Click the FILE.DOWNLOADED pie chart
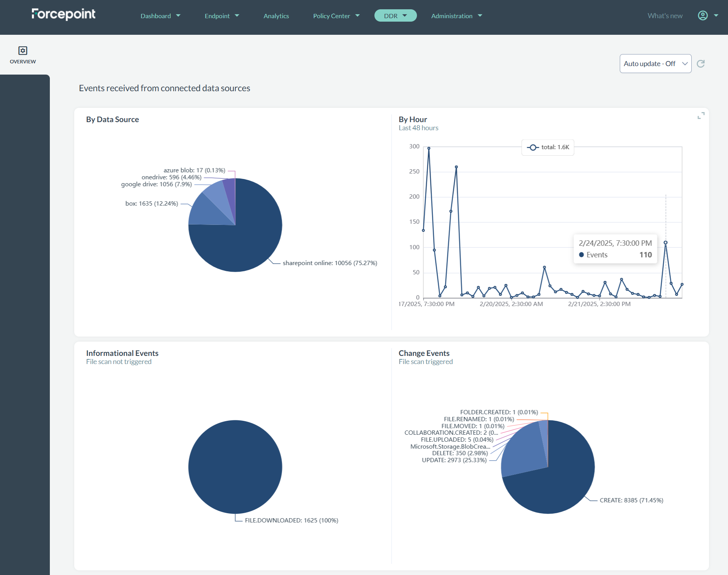Image resolution: width=728 pixels, height=575 pixels. tap(235, 467)
